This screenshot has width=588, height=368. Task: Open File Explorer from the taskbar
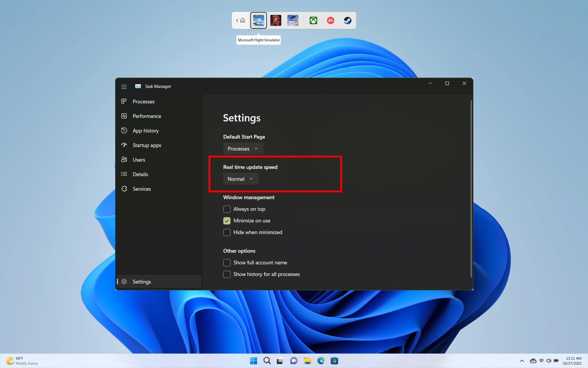pyautogui.click(x=307, y=361)
